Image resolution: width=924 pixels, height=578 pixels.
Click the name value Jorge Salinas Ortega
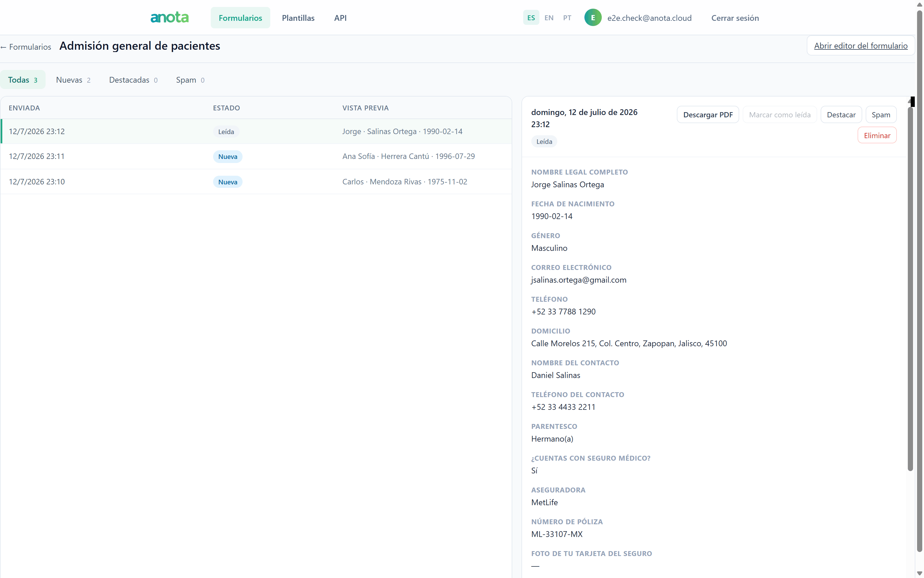coord(567,184)
